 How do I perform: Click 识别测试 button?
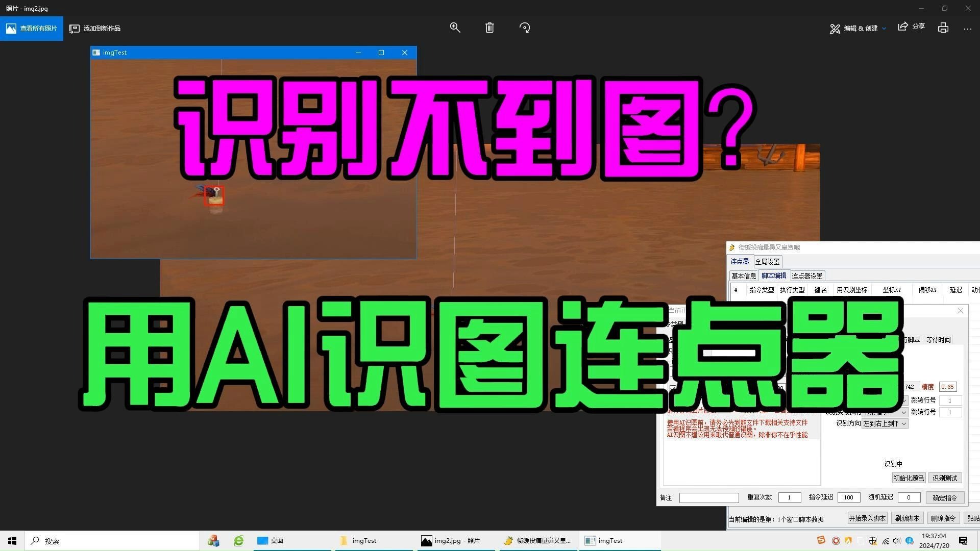[x=945, y=478]
